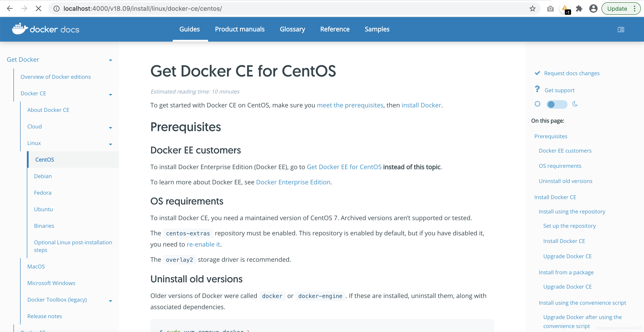Stop page loading with the X button
This screenshot has width=644, height=332.
click(38, 9)
